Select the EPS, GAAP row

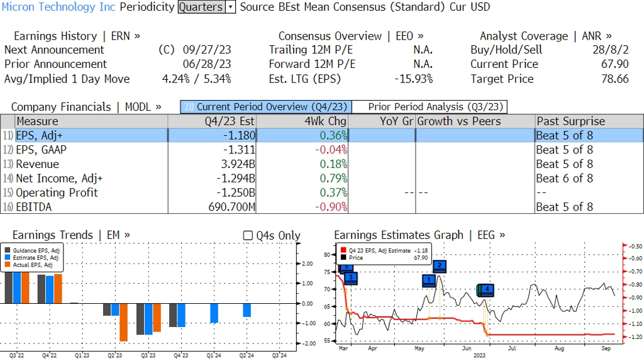click(321, 150)
